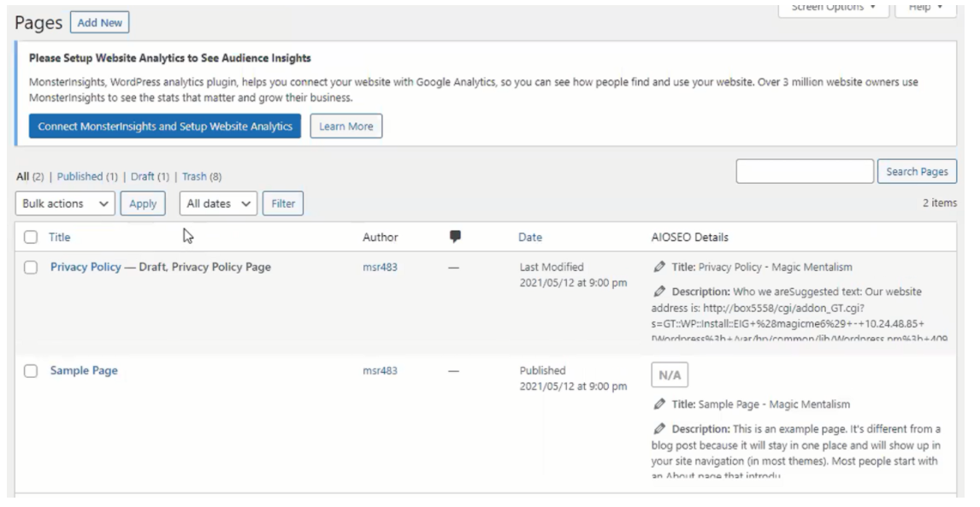Click the Add New page button
Screen dimensions: 980x507
(x=100, y=22)
